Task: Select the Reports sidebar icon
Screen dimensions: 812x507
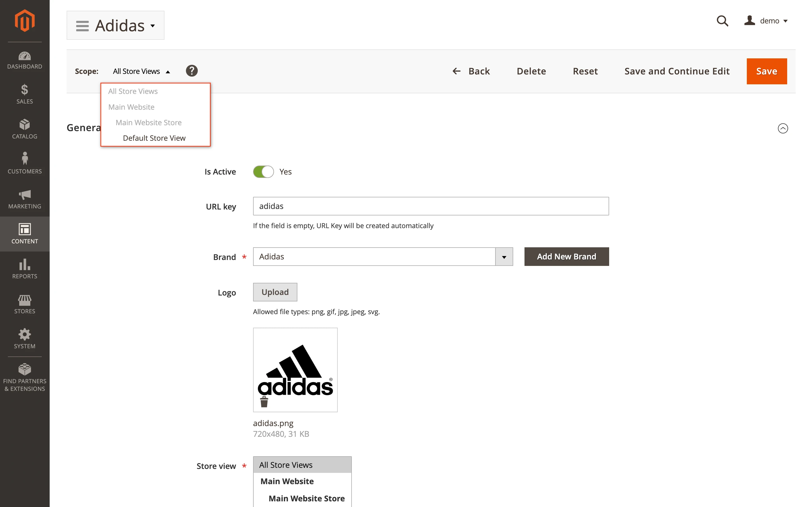Action: 25,268
